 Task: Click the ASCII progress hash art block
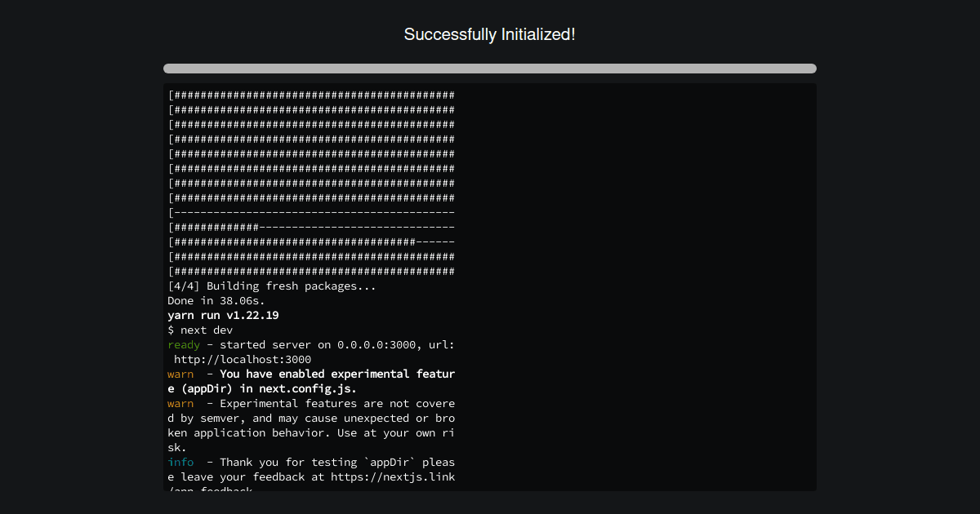(x=310, y=179)
